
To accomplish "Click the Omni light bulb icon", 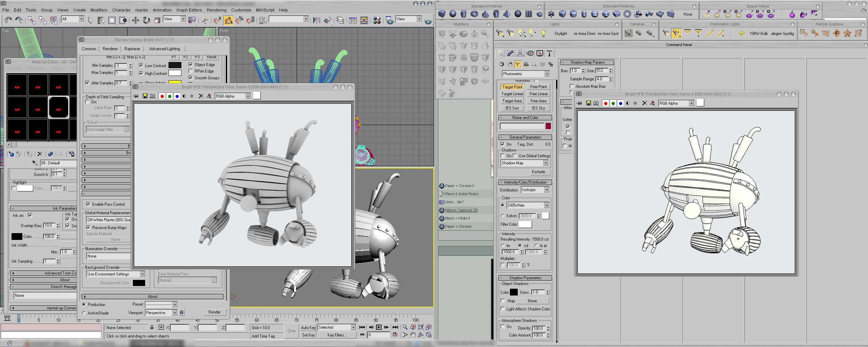I will pyautogui.click(x=543, y=33).
